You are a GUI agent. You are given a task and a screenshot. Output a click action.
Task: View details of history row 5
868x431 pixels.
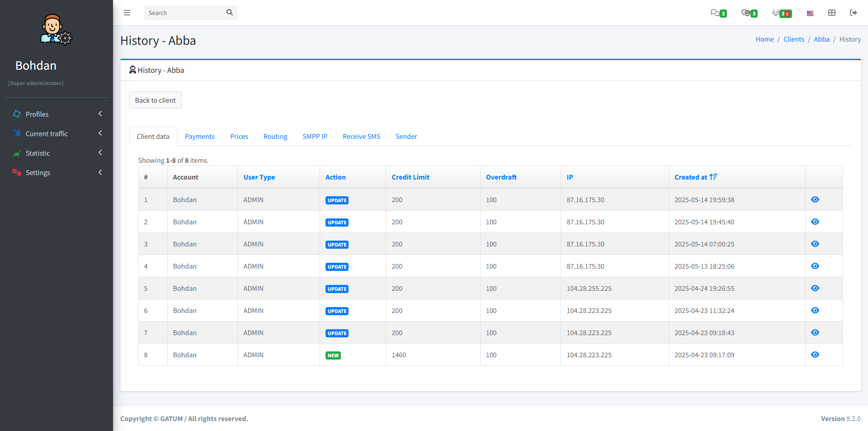pos(815,288)
